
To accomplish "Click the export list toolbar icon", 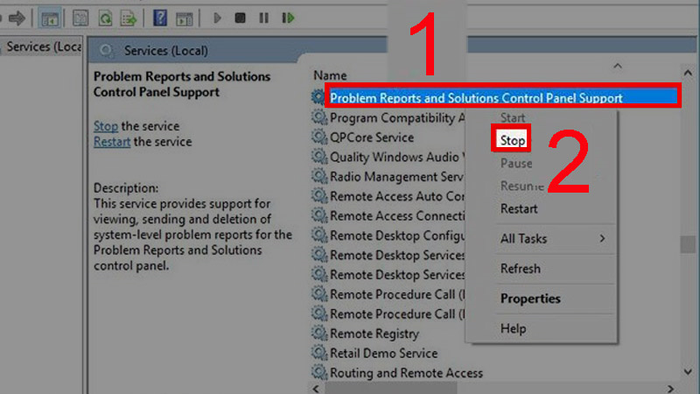I will [x=128, y=18].
